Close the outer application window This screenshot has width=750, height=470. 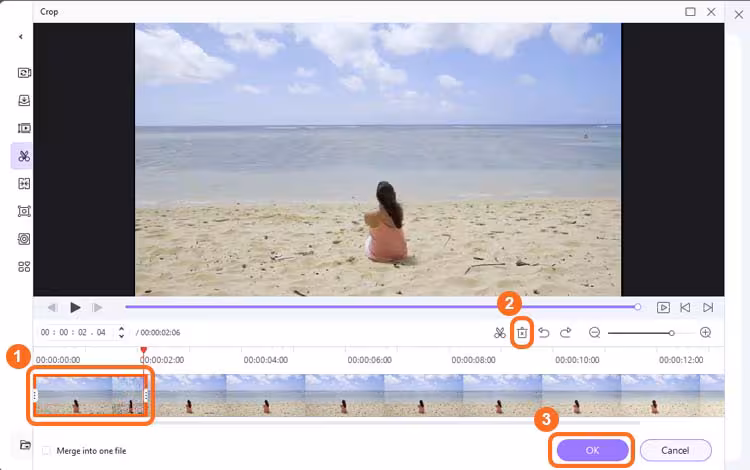point(739,14)
